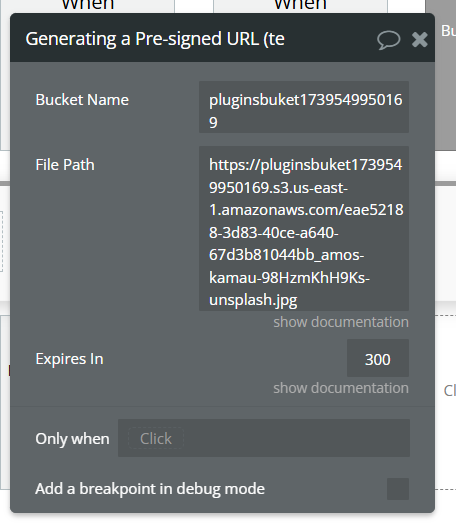The width and height of the screenshot is (456, 526).
Task: Click Add a breakpoint in debug mode text
Action: point(150,489)
